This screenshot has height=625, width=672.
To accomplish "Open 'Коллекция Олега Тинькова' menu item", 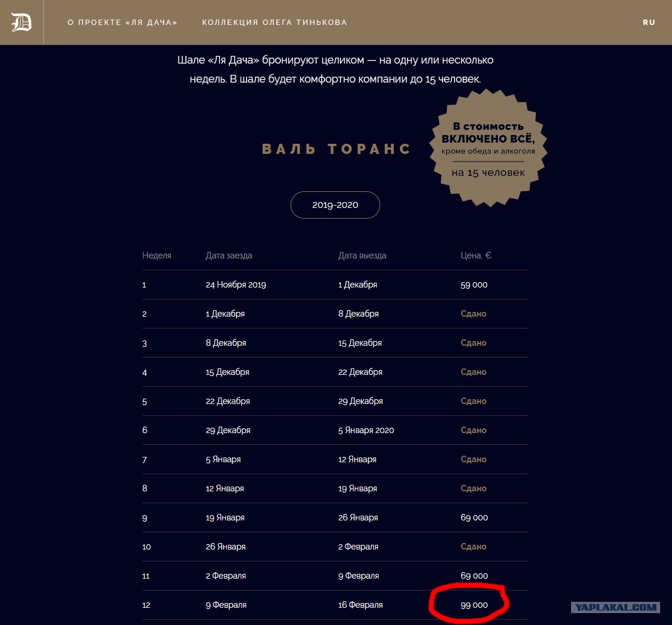I will click(x=275, y=23).
